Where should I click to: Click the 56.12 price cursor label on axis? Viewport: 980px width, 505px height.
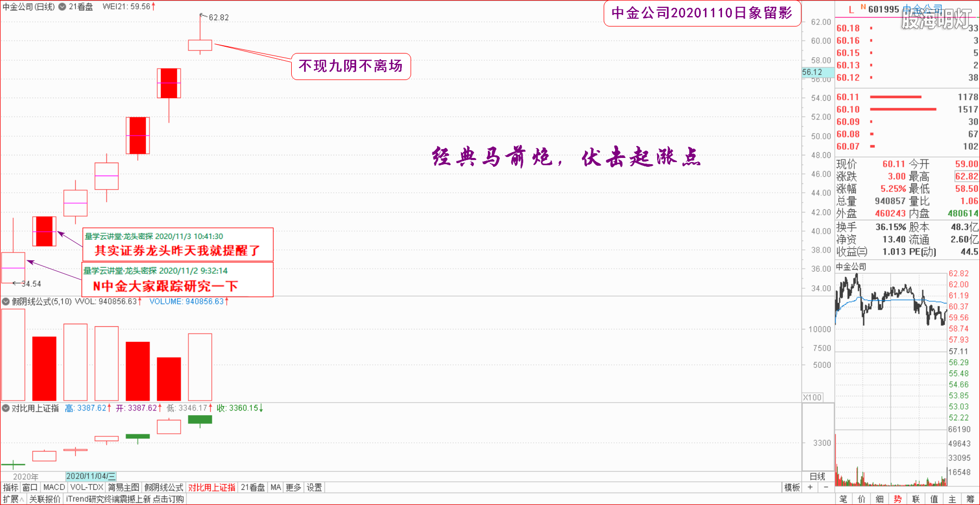click(817, 72)
